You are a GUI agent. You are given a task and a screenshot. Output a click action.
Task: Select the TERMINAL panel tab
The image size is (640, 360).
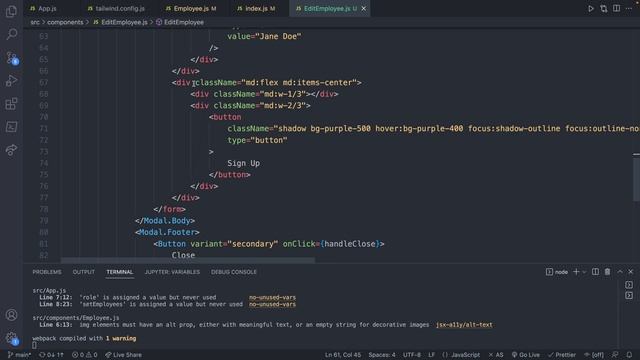tap(120, 272)
